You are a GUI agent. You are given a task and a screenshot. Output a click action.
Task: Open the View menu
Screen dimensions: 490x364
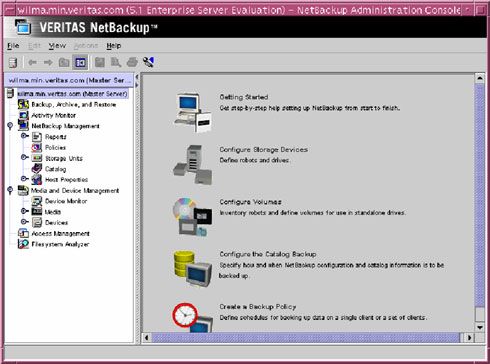coord(57,46)
